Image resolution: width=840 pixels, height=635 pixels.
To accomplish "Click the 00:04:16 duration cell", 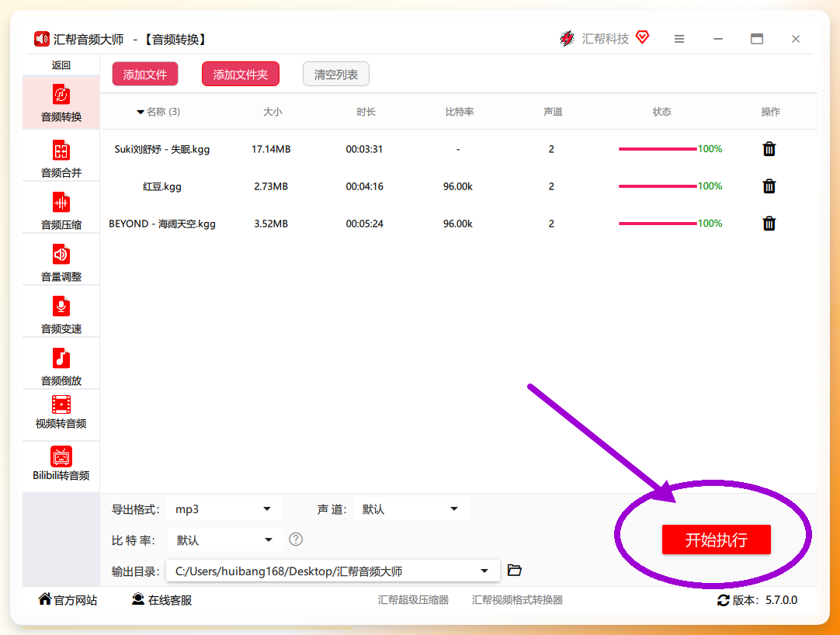I will (364, 186).
